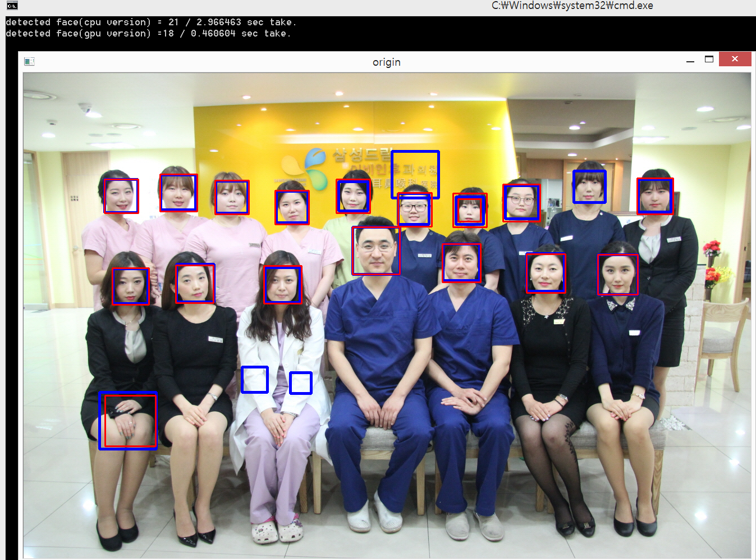Image resolution: width=756 pixels, height=560 pixels.
Task: Click the blue-red box on the seated woman's hands
Action: coord(128,420)
